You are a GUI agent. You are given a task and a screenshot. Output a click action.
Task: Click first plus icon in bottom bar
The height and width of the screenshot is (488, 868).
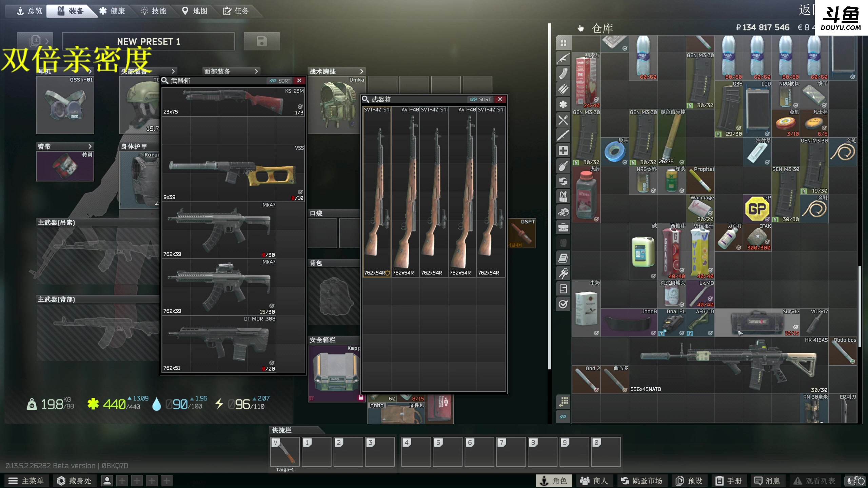pos(122,481)
